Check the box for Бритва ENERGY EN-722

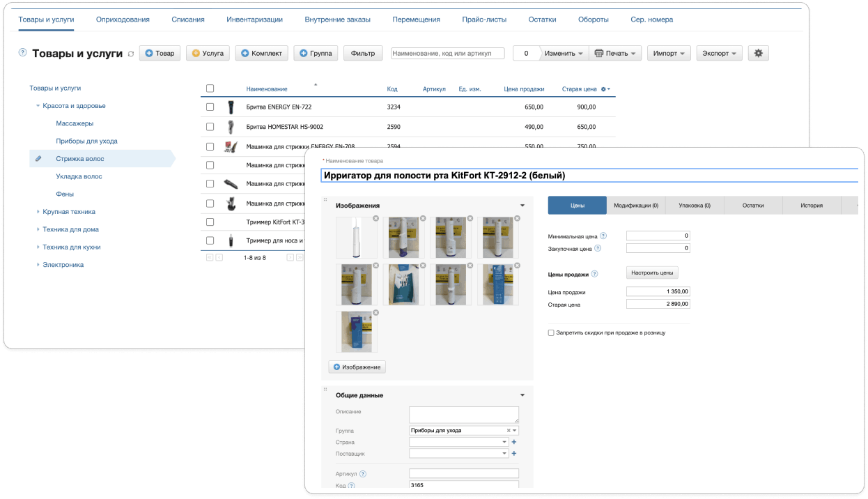click(210, 107)
